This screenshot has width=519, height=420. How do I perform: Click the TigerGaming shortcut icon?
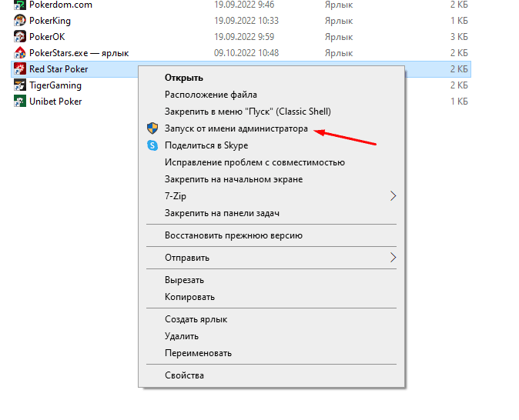[19, 85]
